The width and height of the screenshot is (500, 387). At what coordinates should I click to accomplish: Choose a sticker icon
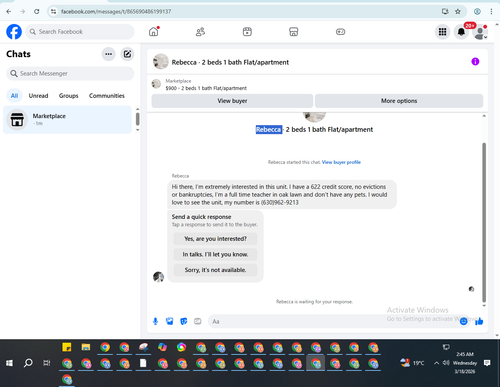184,321
